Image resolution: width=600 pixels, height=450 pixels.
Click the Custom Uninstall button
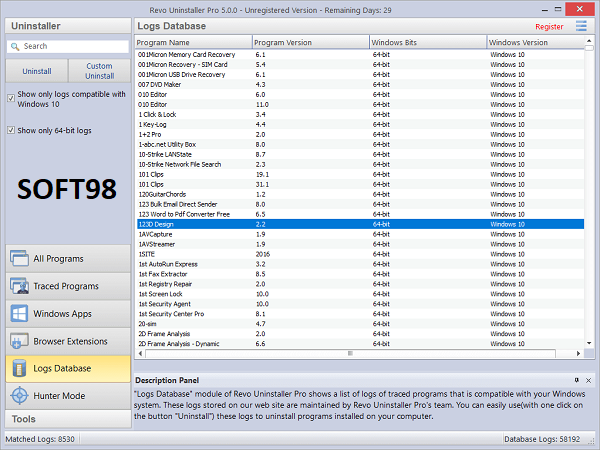coord(99,71)
